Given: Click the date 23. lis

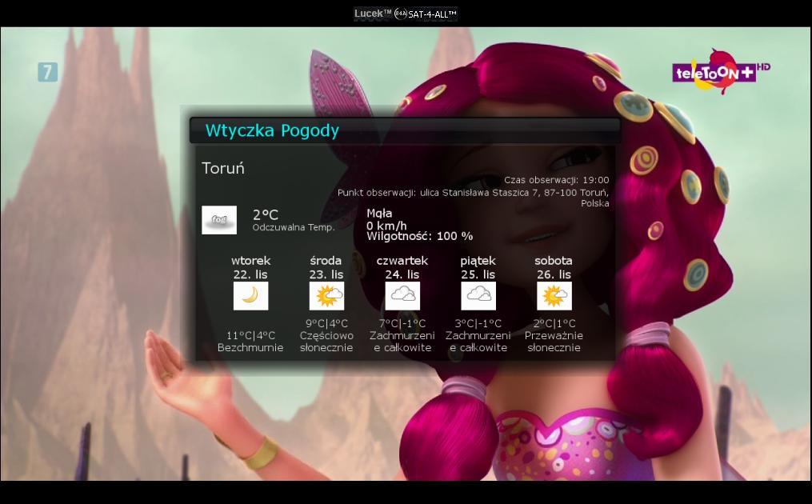Looking at the screenshot, I should (326, 274).
